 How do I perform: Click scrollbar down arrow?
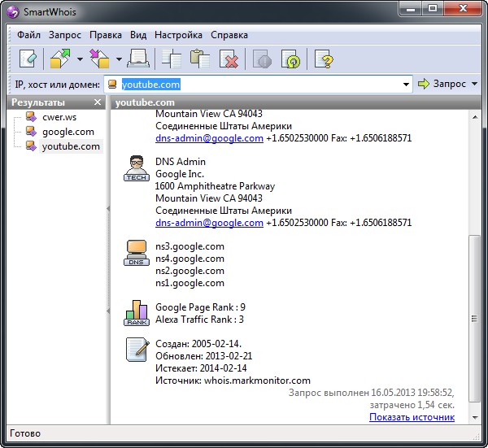click(x=475, y=417)
